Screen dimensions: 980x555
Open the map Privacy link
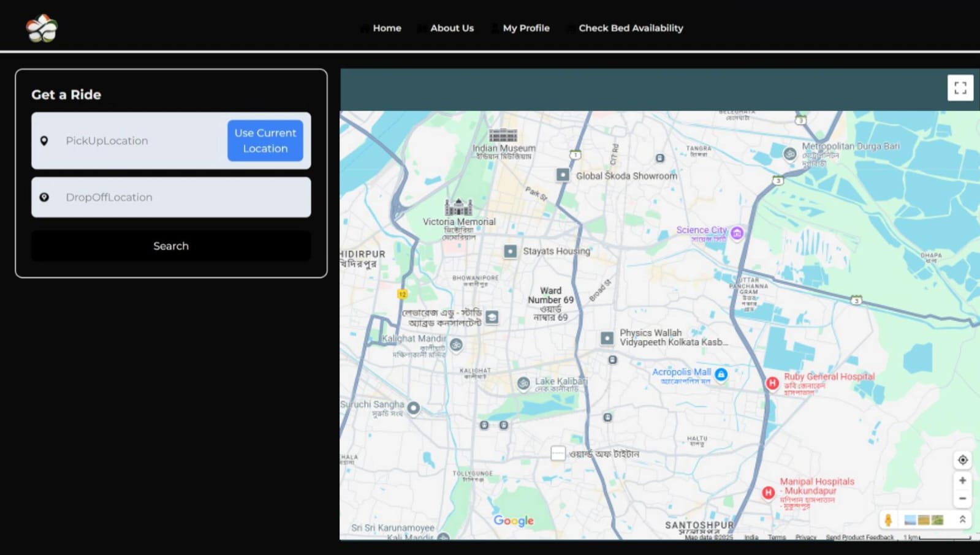click(x=806, y=537)
